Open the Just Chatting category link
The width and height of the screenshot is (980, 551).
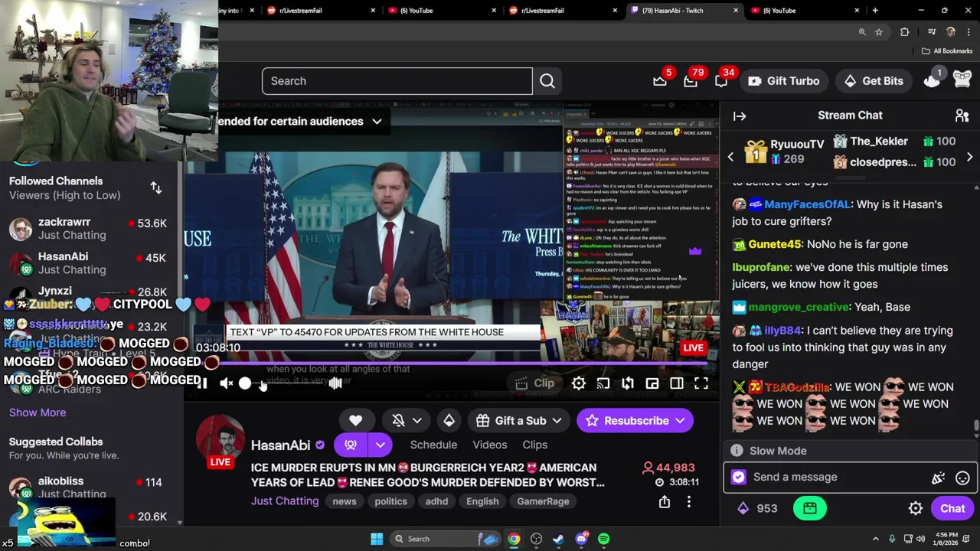click(x=285, y=501)
